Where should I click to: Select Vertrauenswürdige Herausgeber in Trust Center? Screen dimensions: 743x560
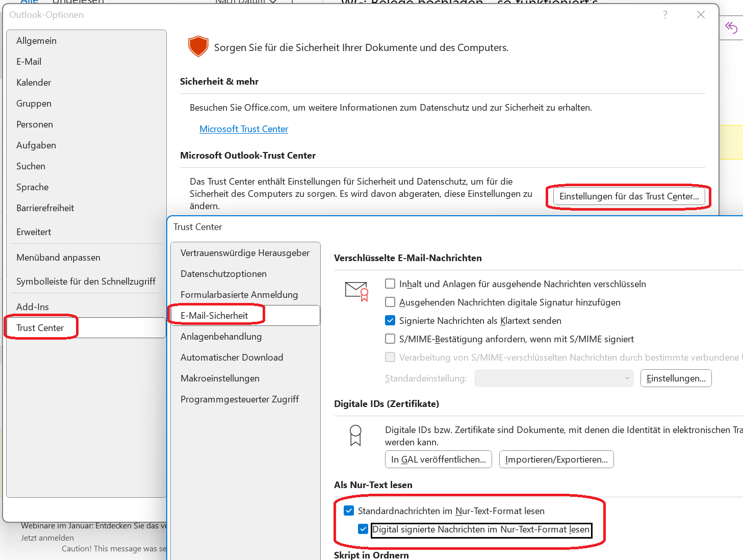245,253
